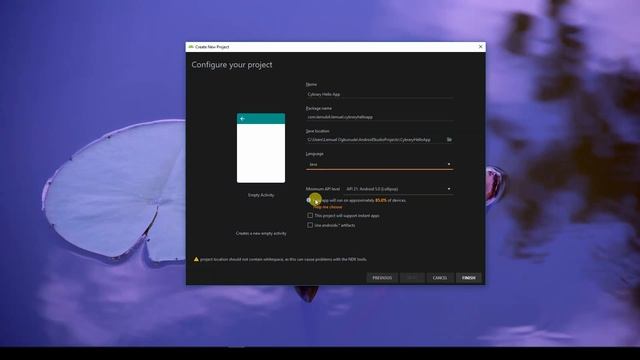640x360 pixels.
Task: Click the back arrow in the activity preview
Action: pyautogui.click(x=242, y=119)
